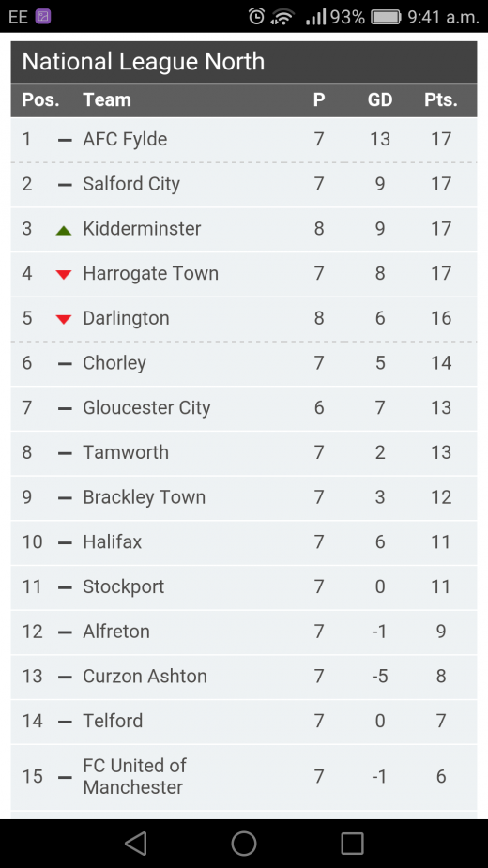Tap the red down arrow beside Darlington
The image size is (488, 868).
coord(64,319)
